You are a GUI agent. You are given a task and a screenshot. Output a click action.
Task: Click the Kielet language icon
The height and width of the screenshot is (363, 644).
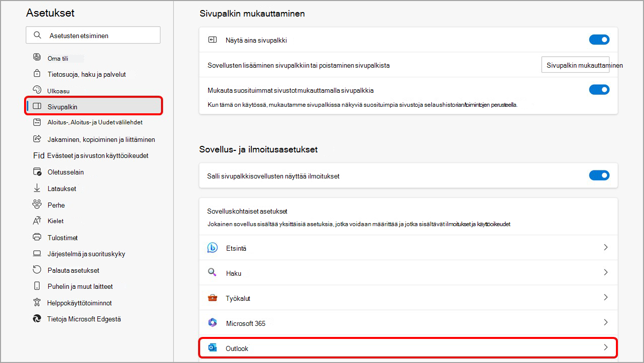pos(37,221)
